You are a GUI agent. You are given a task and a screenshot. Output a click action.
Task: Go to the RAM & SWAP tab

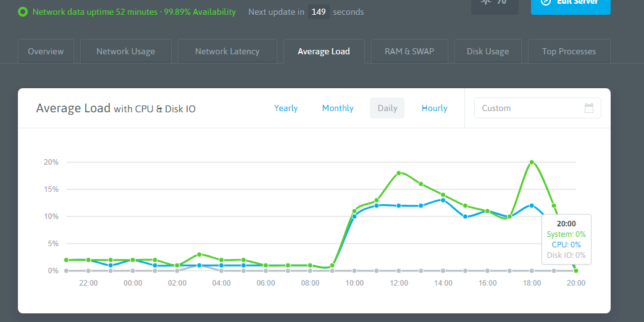pos(409,51)
